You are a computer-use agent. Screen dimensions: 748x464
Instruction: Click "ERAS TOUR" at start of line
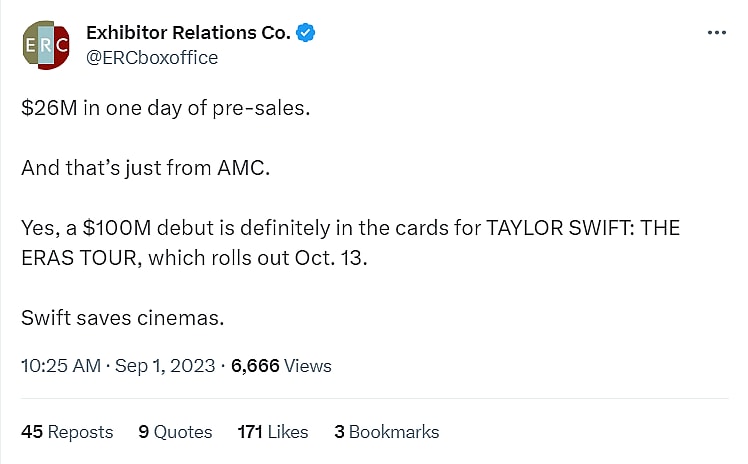pyautogui.click(x=72, y=258)
